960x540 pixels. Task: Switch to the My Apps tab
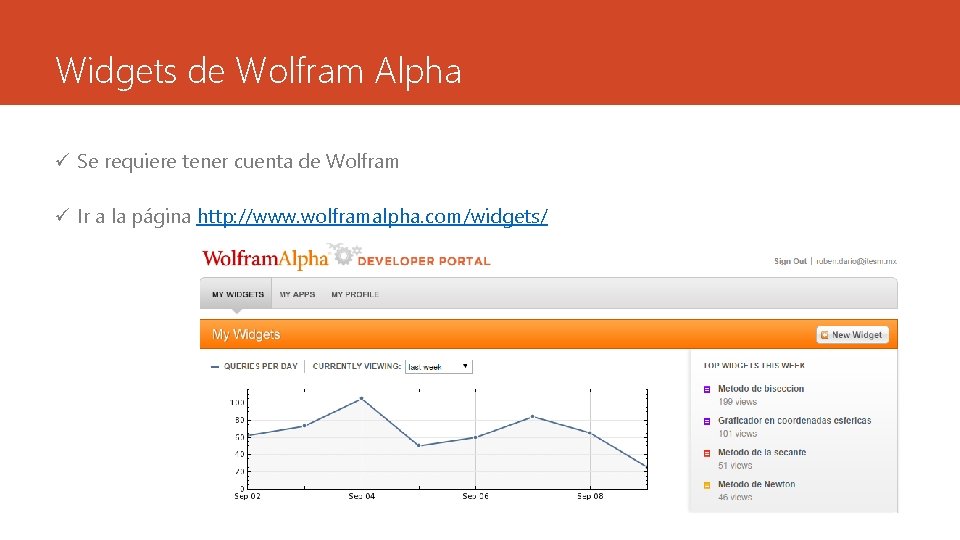click(298, 294)
